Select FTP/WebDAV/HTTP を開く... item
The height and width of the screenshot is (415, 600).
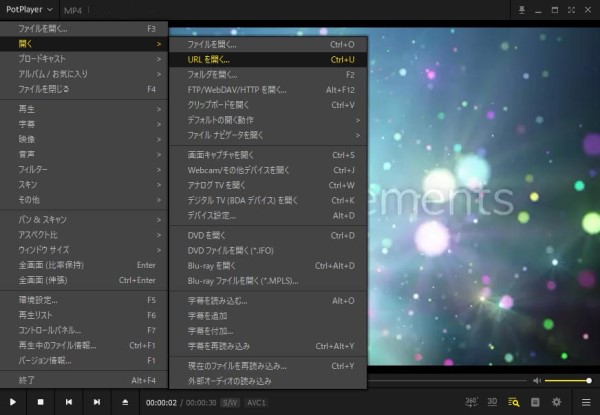(x=268, y=90)
